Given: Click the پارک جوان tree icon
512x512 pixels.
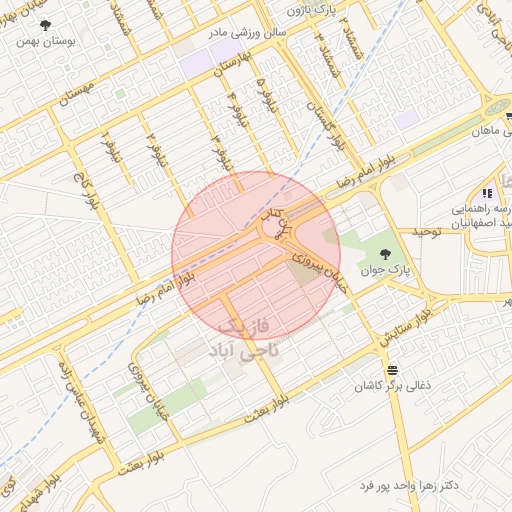Looking at the screenshot, I should coord(385,254).
